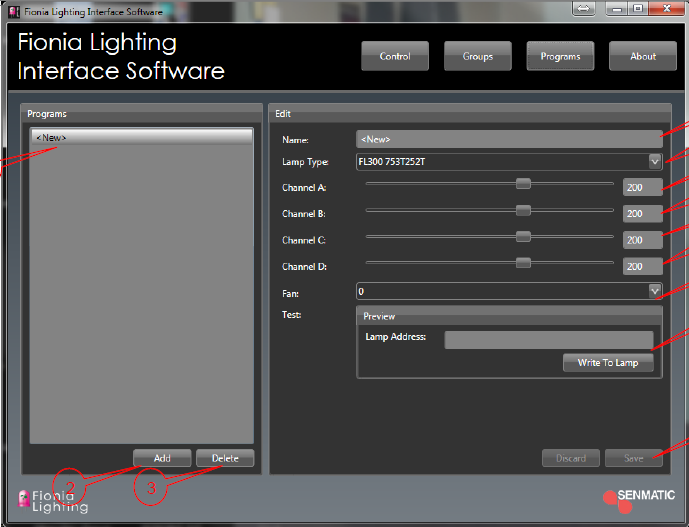
Task: Minimize the Fionia Lighting window
Action: point(617,8)
